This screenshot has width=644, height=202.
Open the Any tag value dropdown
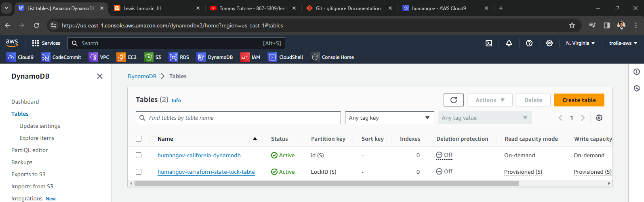tap(485, 118)
